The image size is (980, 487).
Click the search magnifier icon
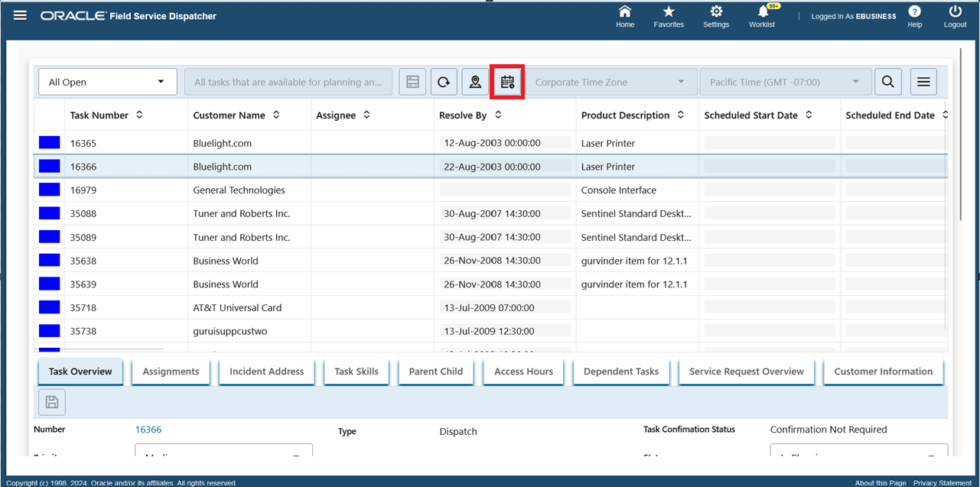tap(887, 82)
